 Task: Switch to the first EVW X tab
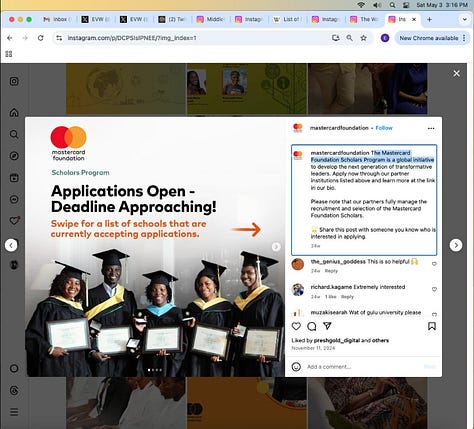96,19
